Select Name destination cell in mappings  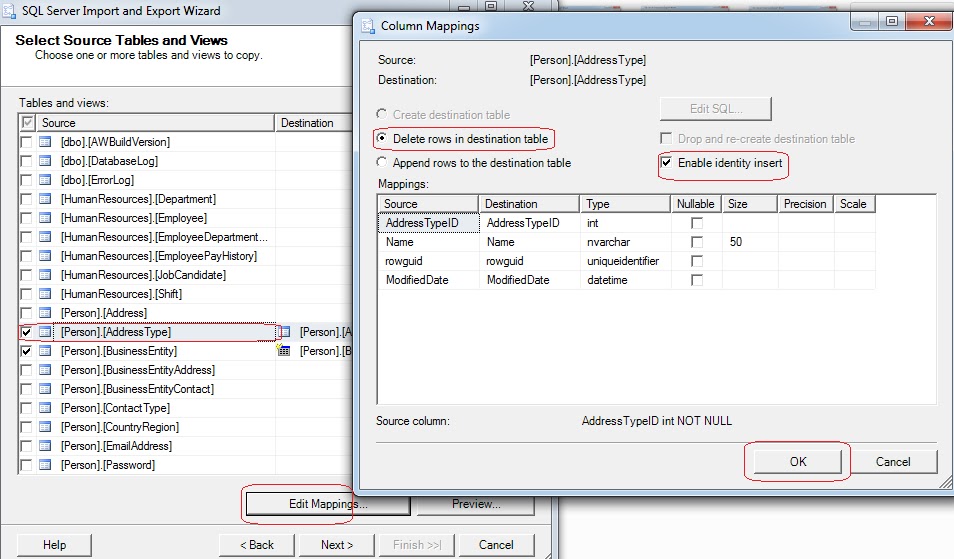529,242
